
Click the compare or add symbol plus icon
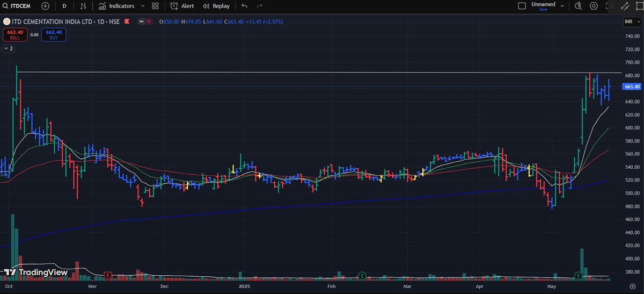pyautogui.click(x=45, y=6)
